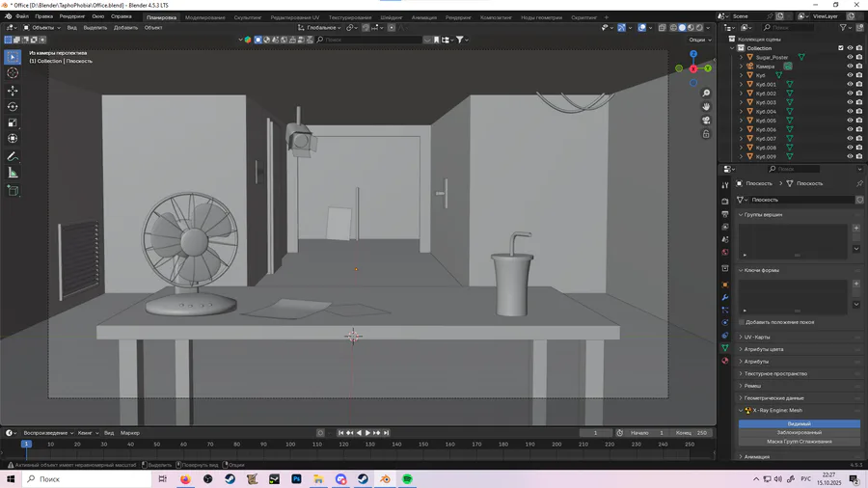Click the 'Маска Групп Сглаживания' button
868x488 pixels.
point(799,442)
